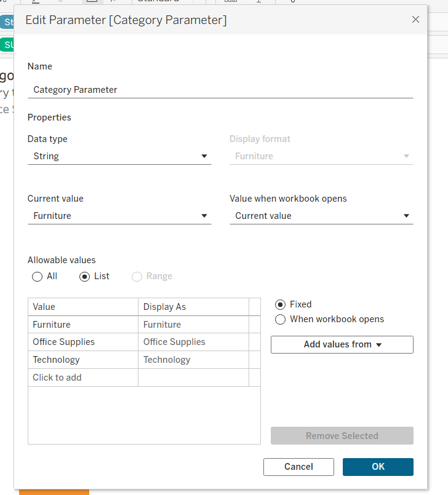448x495 pixels.
Task: Select the Furniture value cell
Action: tap(83, 325)
